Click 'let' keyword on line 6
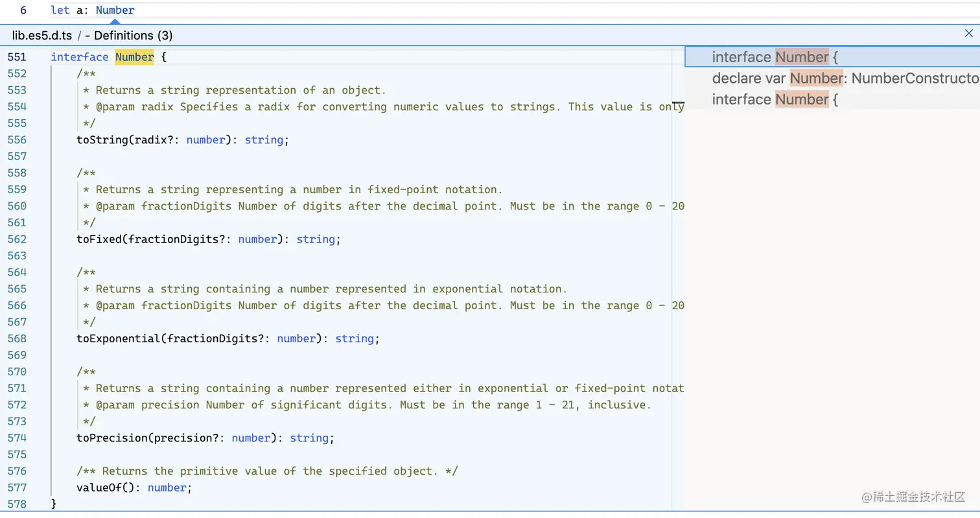 coord(60,10)
